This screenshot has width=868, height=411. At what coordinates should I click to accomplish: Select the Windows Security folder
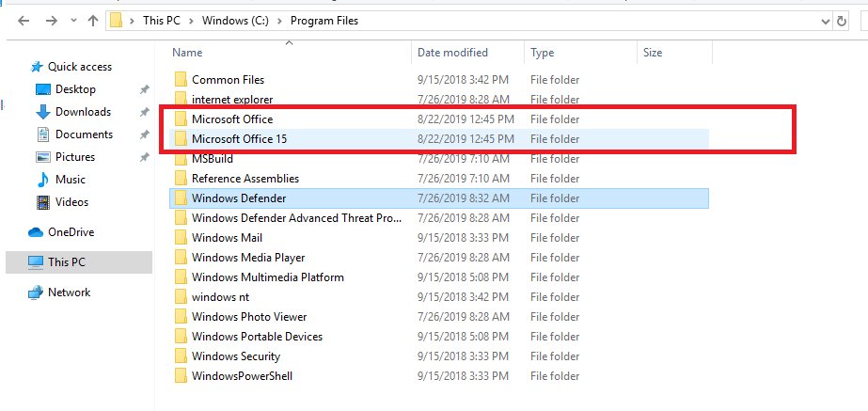click(439, 356)
